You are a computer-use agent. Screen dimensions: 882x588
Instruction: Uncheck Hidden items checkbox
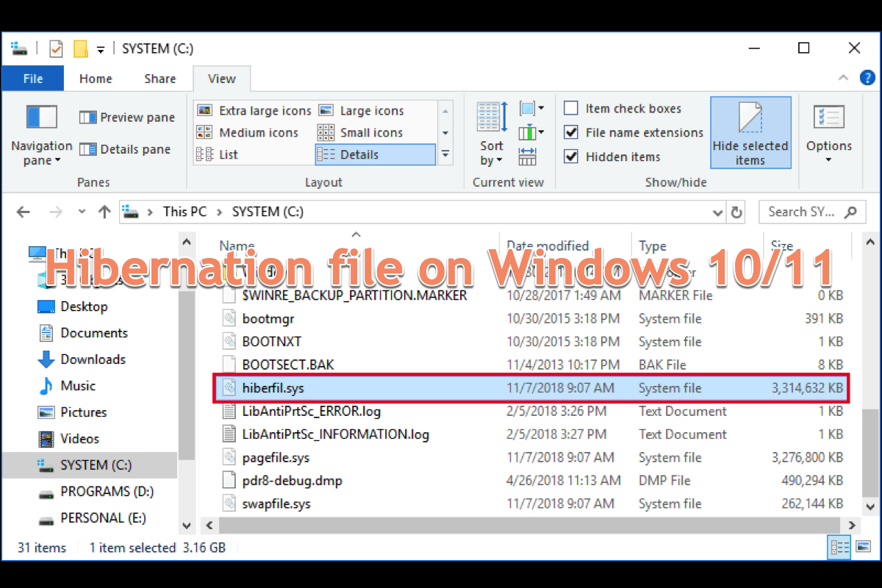pyautogui.click(x=571, y=157)
